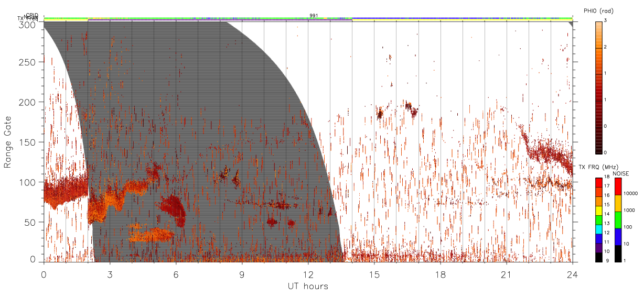Click y-axis tick label '300'
Viewport: 644px width, 297px height.
click(28, 24)
